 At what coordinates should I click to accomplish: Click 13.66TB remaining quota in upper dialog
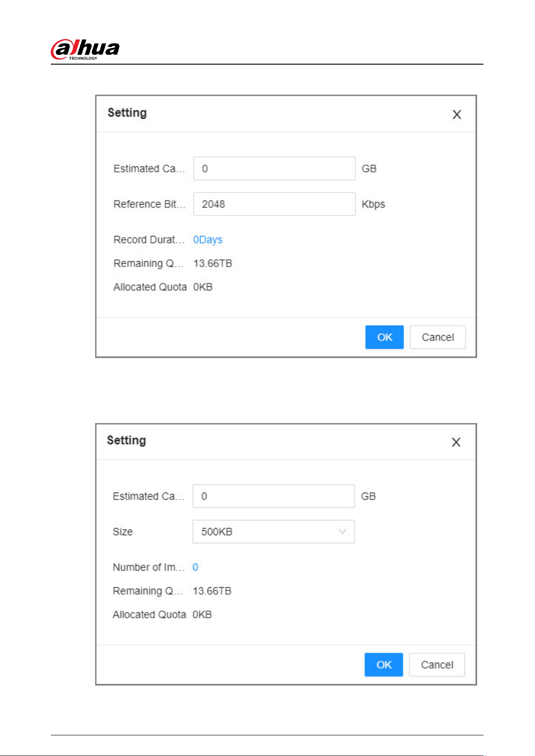213,263
